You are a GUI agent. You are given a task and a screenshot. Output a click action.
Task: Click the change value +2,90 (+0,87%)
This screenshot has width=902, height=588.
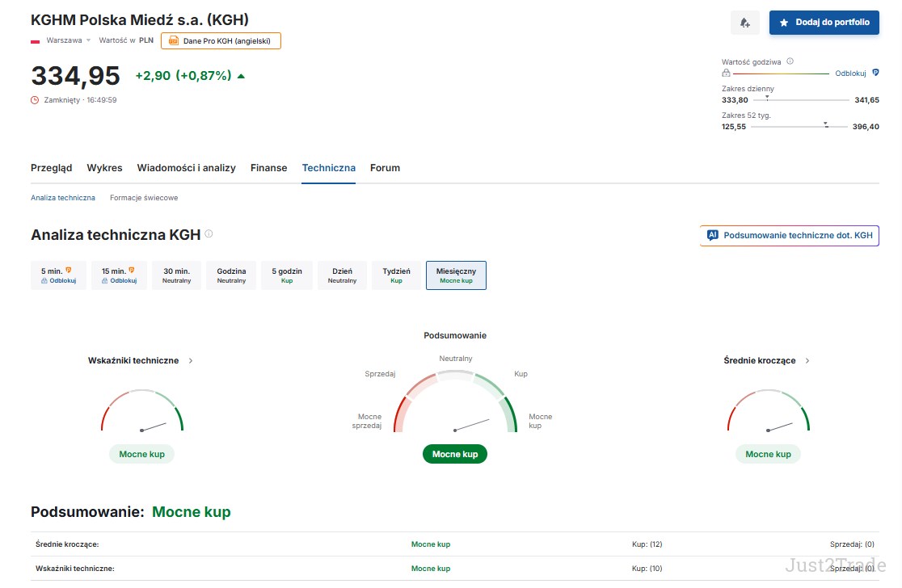183,76
